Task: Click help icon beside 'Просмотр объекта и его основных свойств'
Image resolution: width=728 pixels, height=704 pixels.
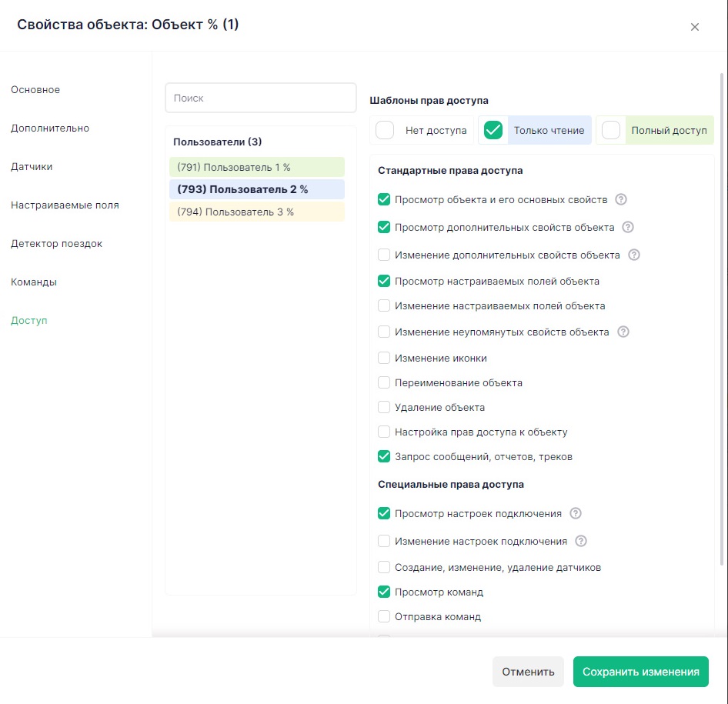Action: click(621, 199)
